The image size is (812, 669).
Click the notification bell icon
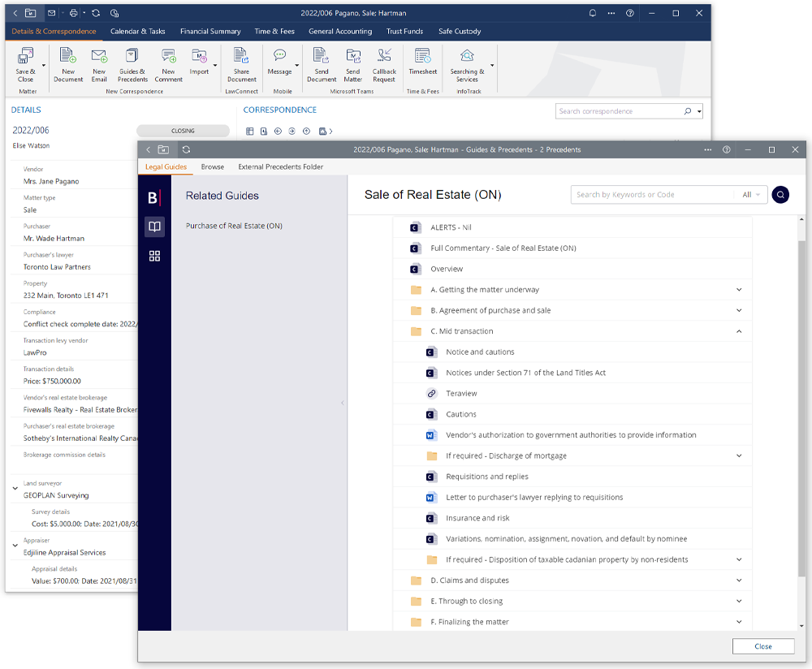[593, 13]
